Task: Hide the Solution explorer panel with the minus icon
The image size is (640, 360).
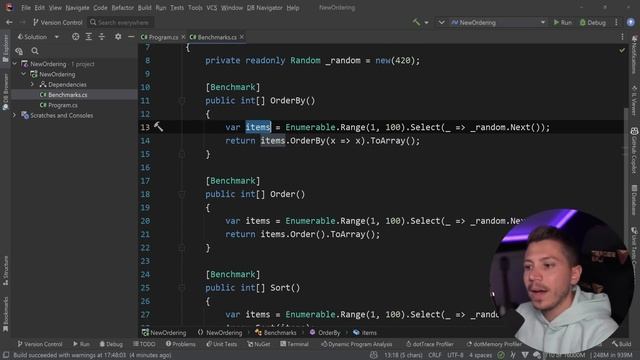Action: coord(131,37)
